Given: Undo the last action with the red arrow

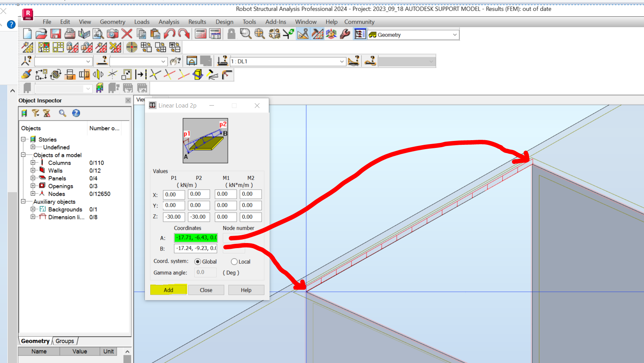Looking at the screenshot, I should tap(170, 34).
